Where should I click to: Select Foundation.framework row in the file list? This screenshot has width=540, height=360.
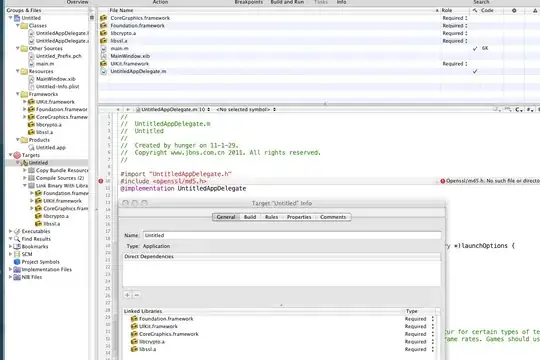coord(270,25)
